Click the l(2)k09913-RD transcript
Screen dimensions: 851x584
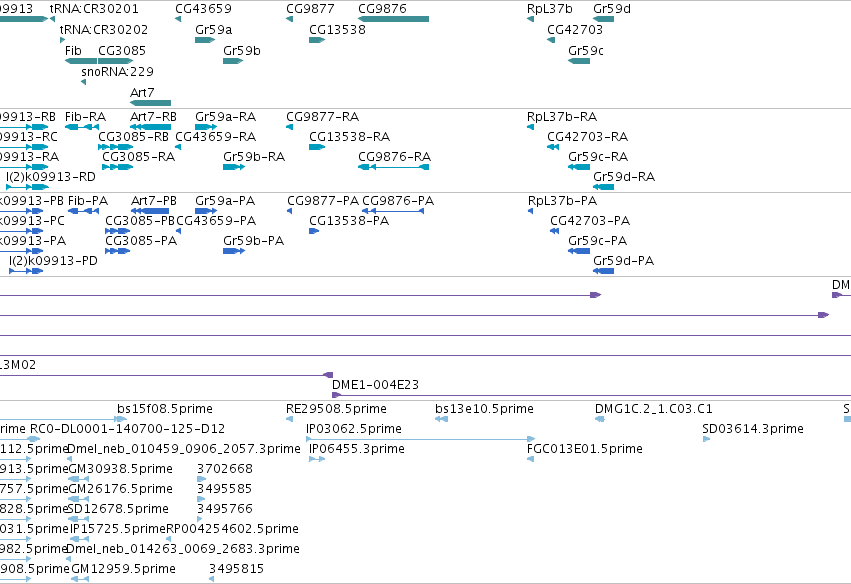point(27,187)
